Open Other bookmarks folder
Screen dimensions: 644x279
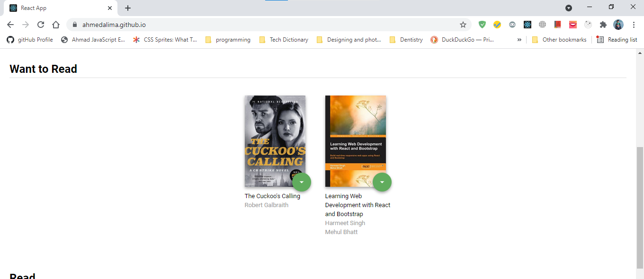click(559, 40)
